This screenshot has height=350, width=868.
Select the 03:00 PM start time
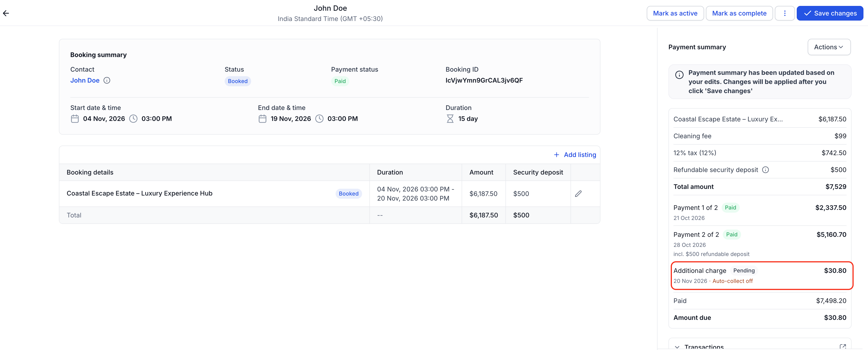157,119
